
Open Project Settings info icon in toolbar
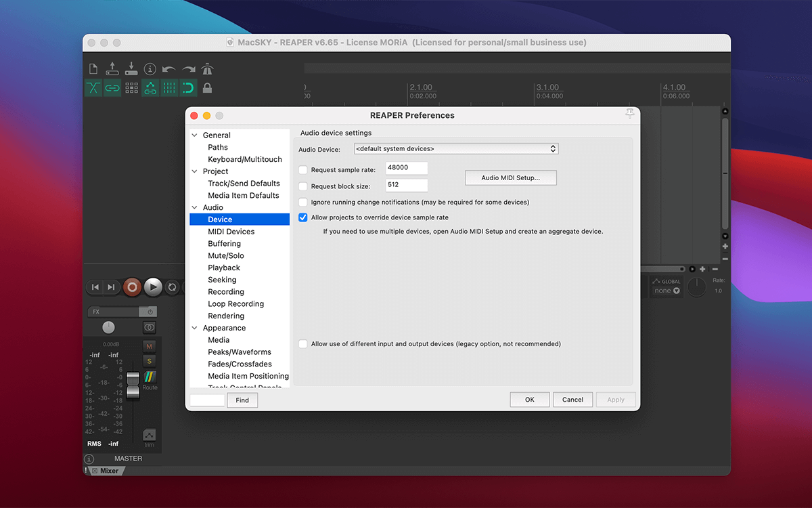[150, 69]
